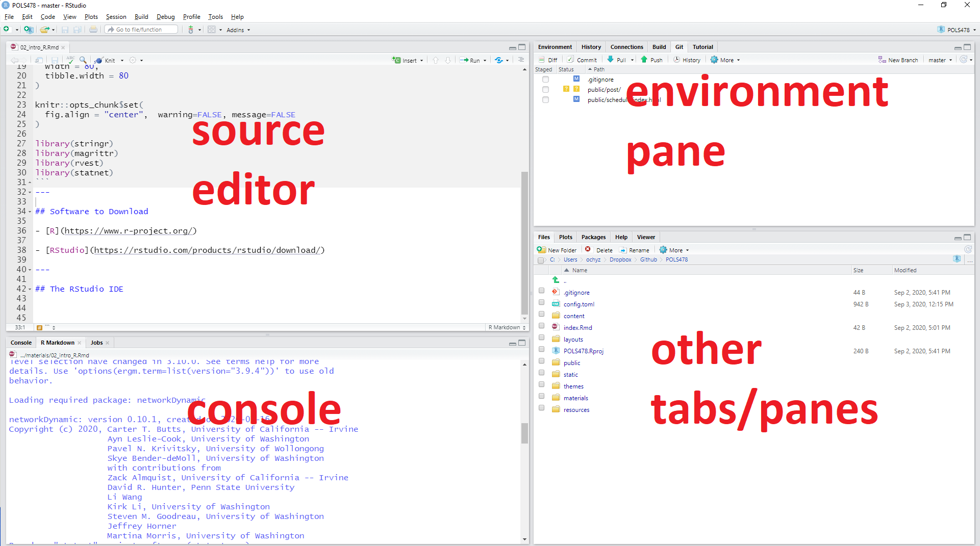This screenshot has width=980, height=546.
Task: Refresh the Git pane
Action: [963, 59]
